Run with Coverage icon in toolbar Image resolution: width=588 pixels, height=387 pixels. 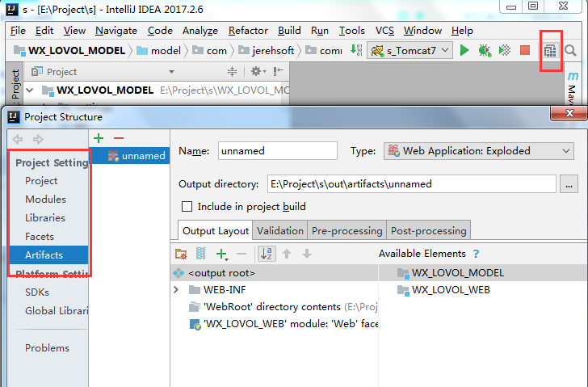click(505, 50)
